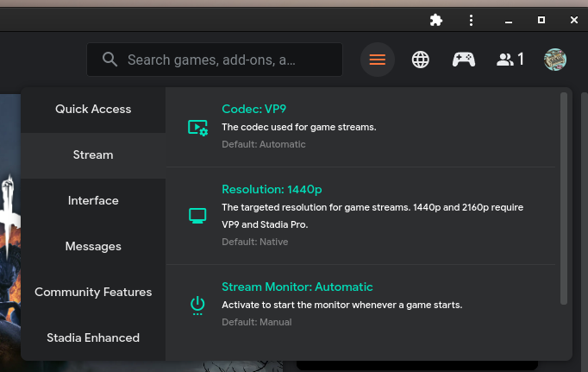Screen dimensions: 588x372
Task: Open the Stadia Enhanced hamburger menu icon
Action: (x=378, y=60)
